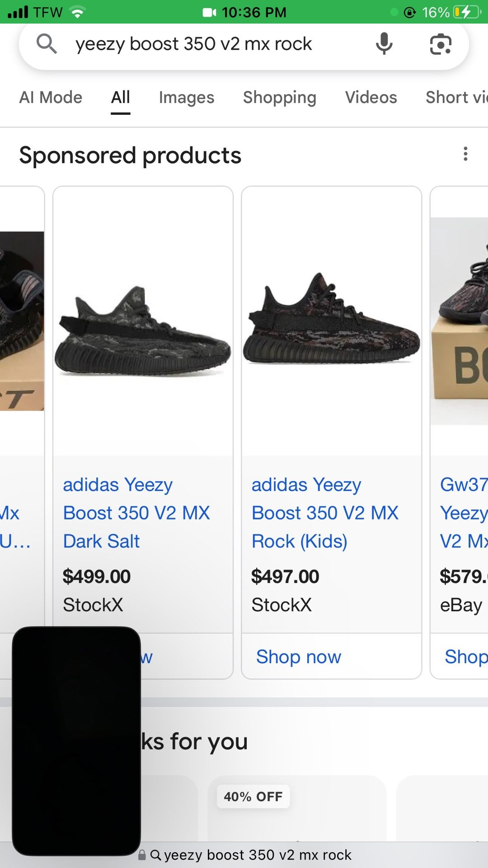Tap the Wi-Fi indicator in status bar
The width and height of the screenshot is (488, 868).
(78, 12)
